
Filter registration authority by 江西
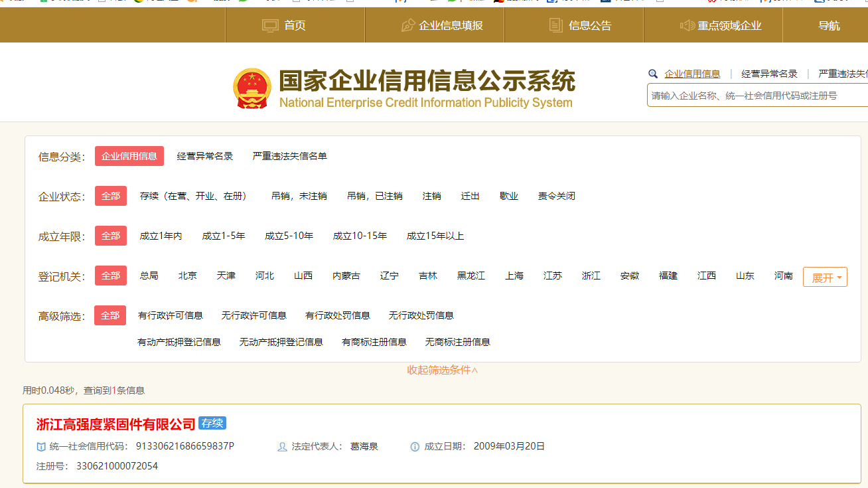707,276
